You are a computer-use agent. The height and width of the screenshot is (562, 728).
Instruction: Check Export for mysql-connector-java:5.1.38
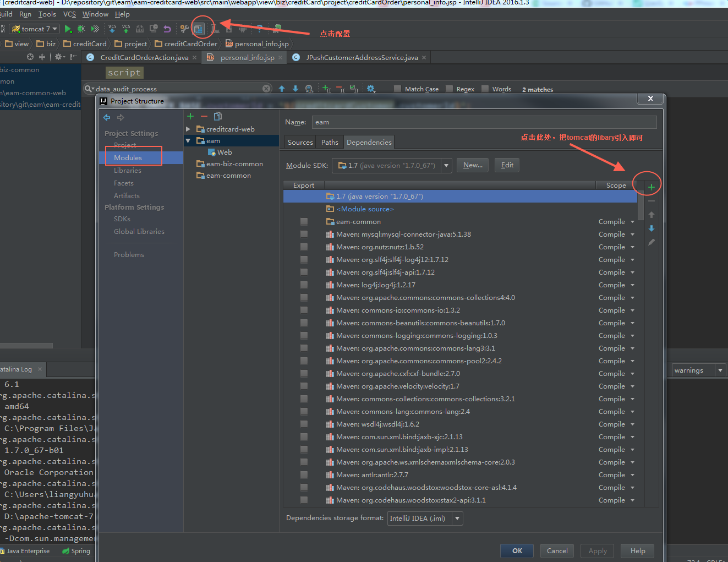point(304,234)
